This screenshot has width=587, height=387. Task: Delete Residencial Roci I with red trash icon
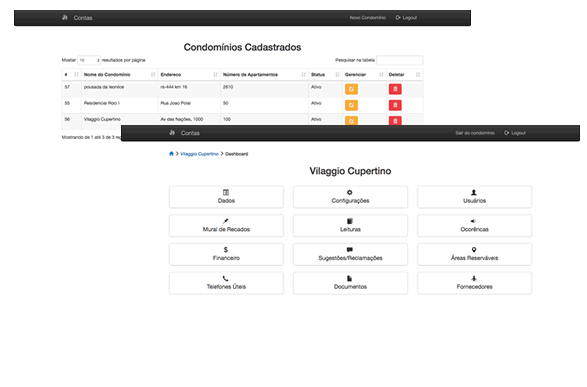395,105
